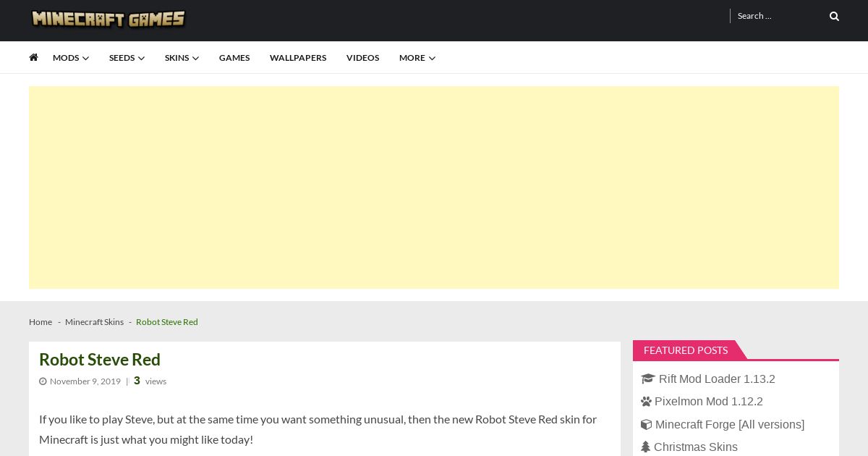This screenshot has width=868, height=456.
Task: Click the Robot Steve Red article title
Action: 100,359
